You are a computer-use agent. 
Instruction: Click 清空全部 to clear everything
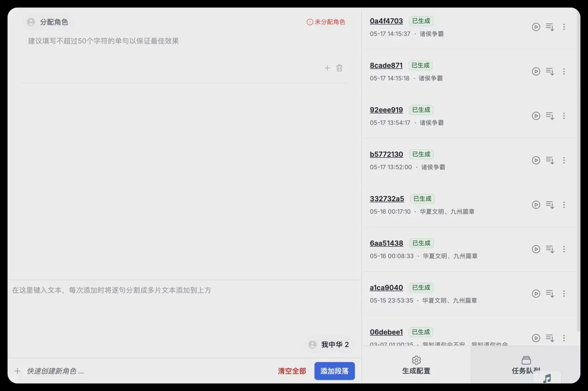[x=292, y=371]
